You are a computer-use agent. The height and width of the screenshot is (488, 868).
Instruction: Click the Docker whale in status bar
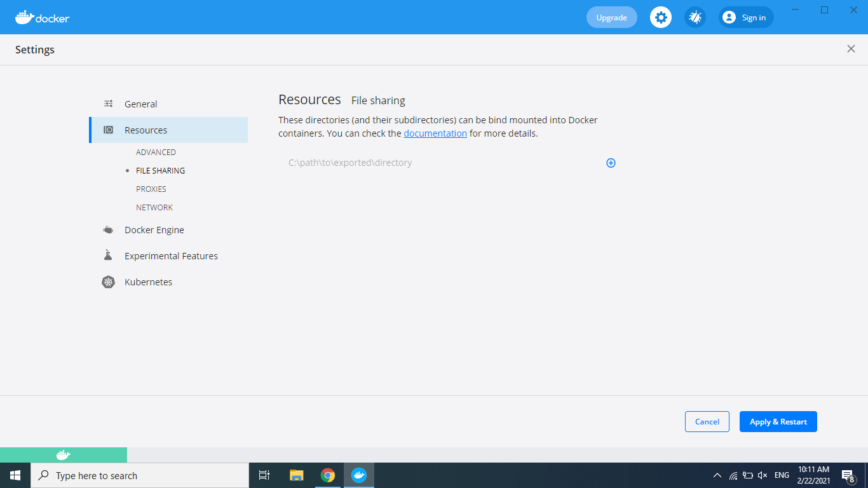tap(64, 455)
